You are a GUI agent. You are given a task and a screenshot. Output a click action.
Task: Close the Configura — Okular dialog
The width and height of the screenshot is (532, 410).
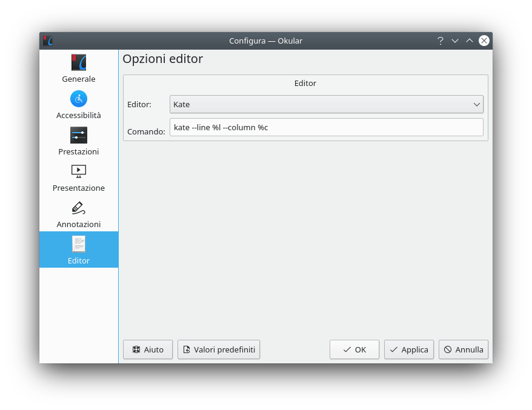[484, 41]
